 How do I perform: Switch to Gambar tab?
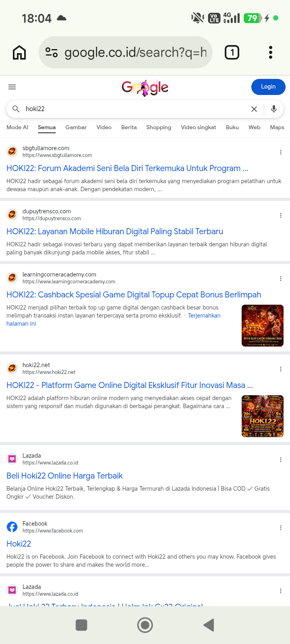[x=76, y=127]
